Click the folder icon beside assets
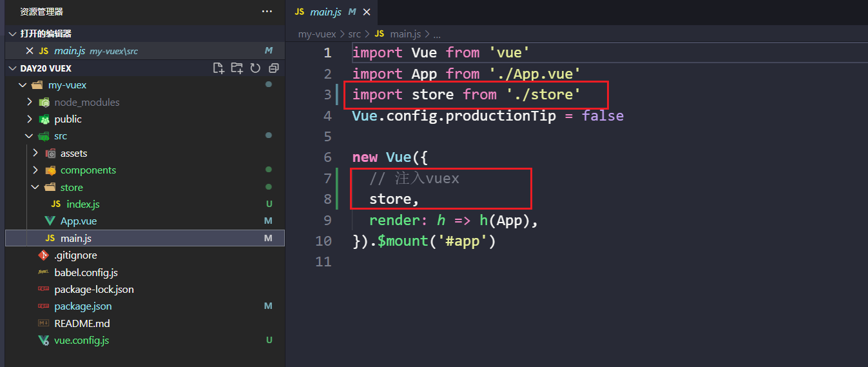868x367 pixels. pyautogui.click(x=50, y=153)
